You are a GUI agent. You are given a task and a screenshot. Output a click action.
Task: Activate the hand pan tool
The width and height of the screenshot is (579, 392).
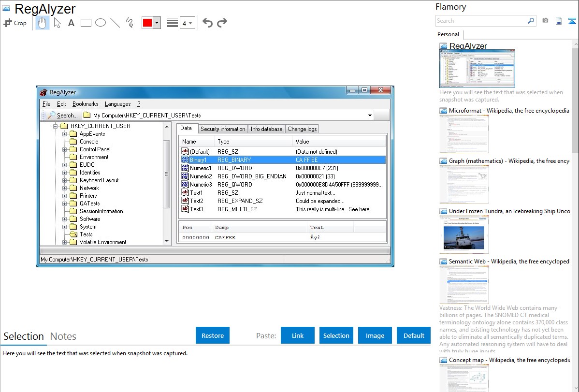tap(43, 23)
